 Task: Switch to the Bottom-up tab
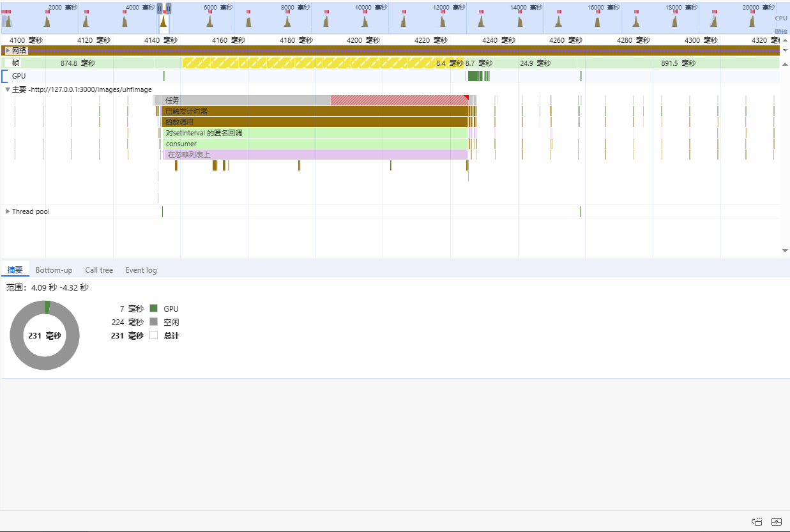[x=54, y=270]
